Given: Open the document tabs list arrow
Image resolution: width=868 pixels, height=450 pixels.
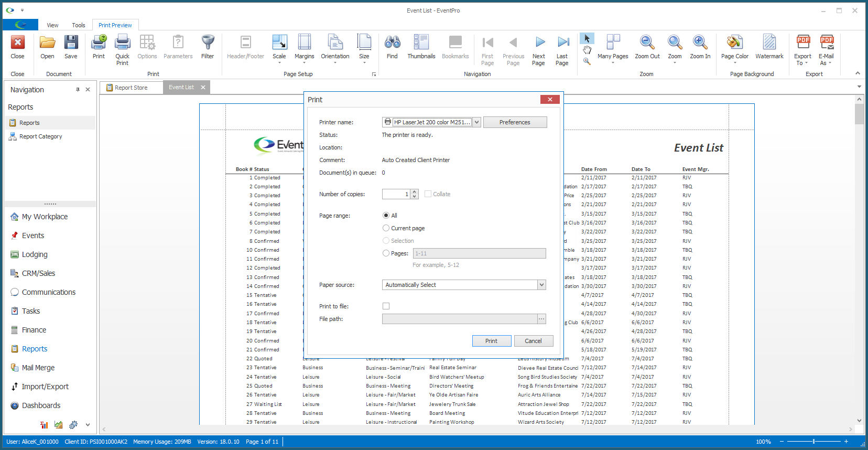Looking at the screenshot, I should [x=859, y=87].
